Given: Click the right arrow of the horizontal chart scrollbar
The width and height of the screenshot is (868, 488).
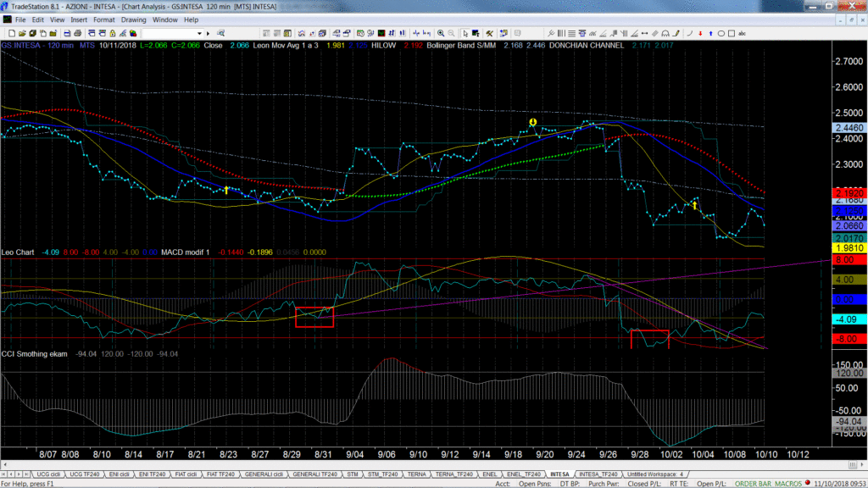Looking at the screenshot, I should coord(862,465).
